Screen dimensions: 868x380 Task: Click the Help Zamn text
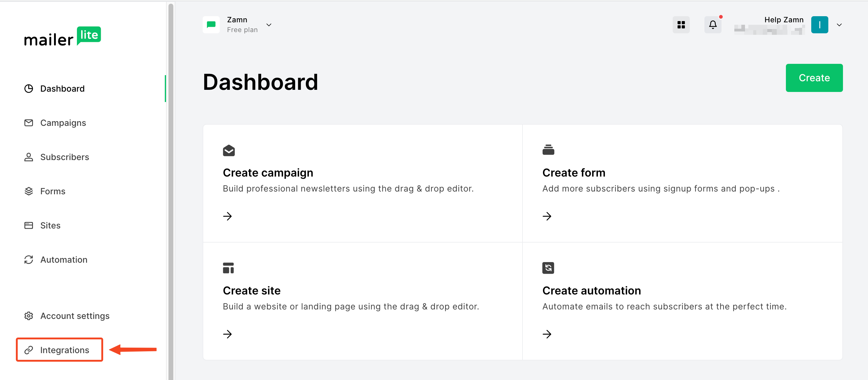click(x=784, y=20)
